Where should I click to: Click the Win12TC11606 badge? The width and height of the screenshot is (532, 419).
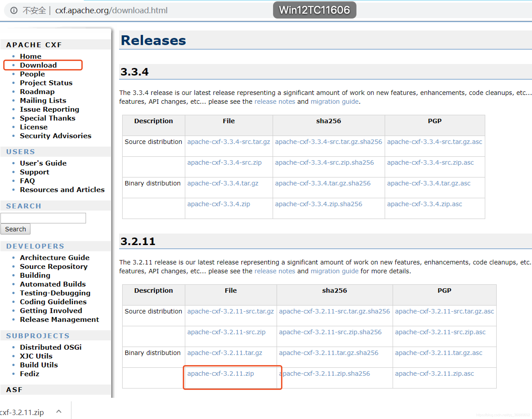(314, 10)
